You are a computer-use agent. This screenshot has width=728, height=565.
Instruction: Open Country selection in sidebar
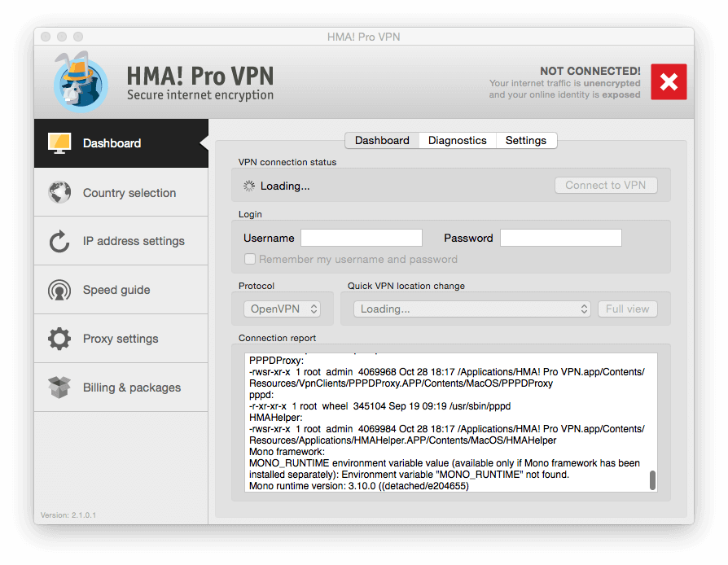121,192
